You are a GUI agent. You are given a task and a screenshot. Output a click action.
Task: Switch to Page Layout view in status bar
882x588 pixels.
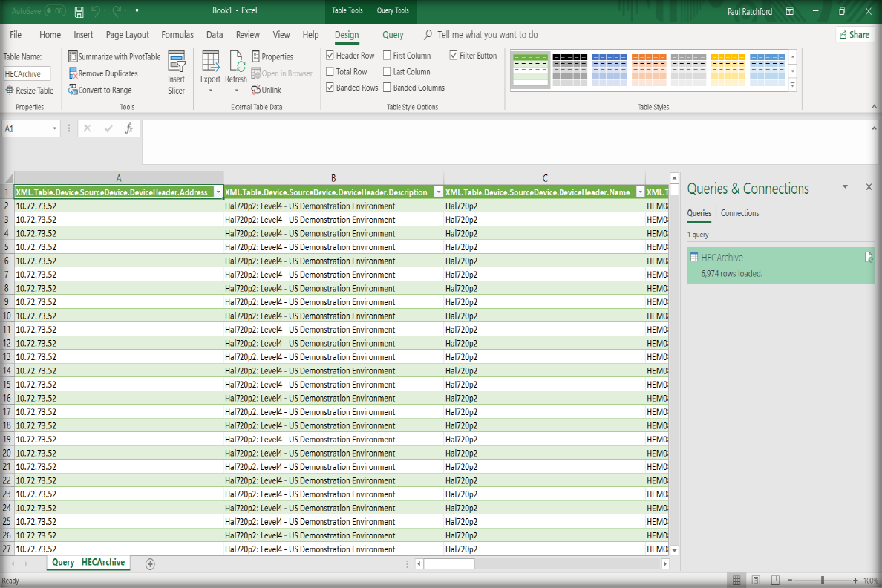[755, 580]
